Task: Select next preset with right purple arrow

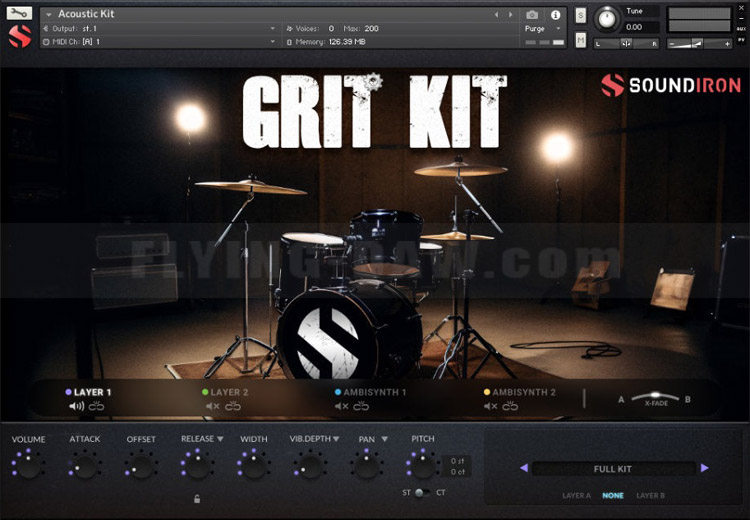Action: pyautogui.click(x=704, y=468)
